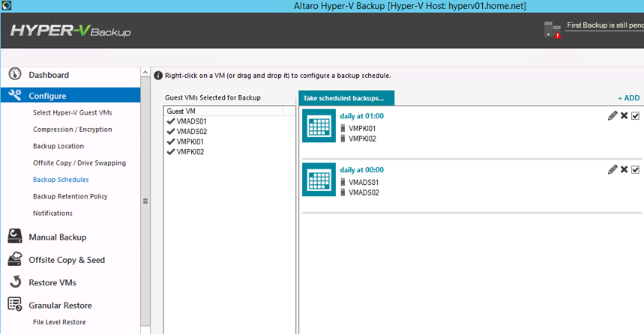This screenshot has height=334, width=644.
Task: Click VMPKI02 under the 01:00 schedule
Action: pyautogui.click(x=362, y=139)
